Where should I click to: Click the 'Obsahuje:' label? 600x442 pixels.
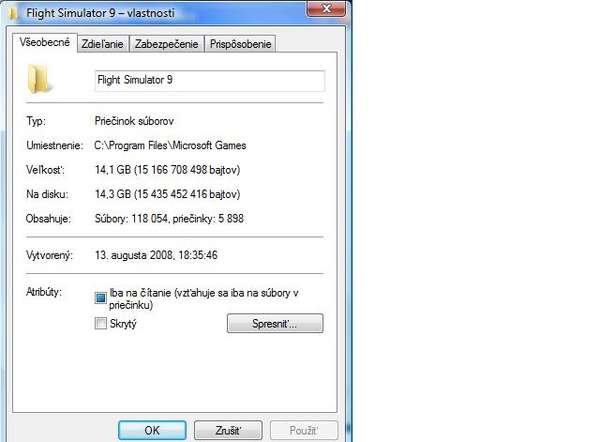click(48, 219)
